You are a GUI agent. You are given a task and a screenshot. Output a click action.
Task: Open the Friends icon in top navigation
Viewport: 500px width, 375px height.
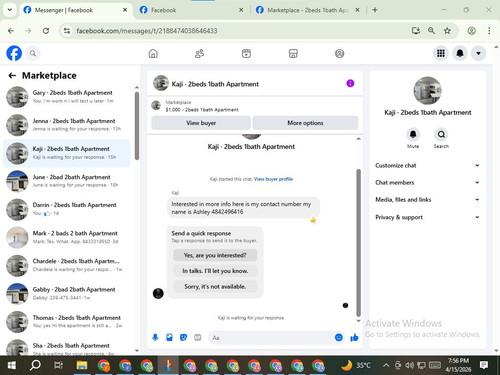point(199,53)
